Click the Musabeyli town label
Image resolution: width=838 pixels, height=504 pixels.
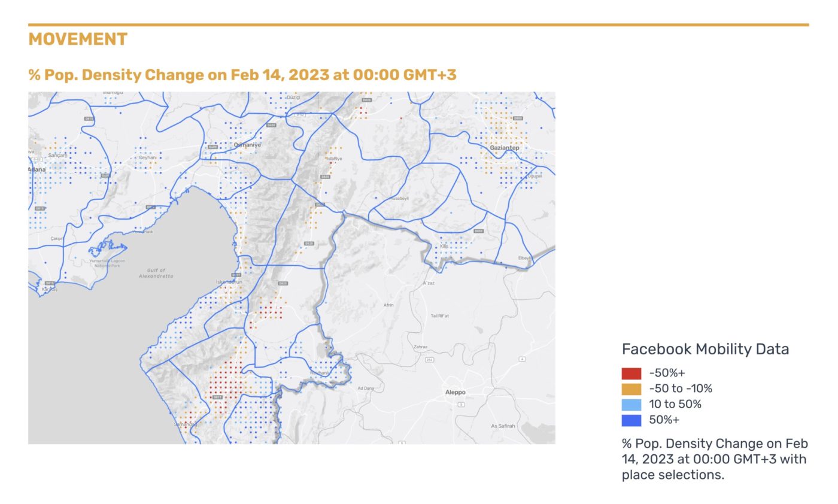pyautogui.click(x=398, y=198)
